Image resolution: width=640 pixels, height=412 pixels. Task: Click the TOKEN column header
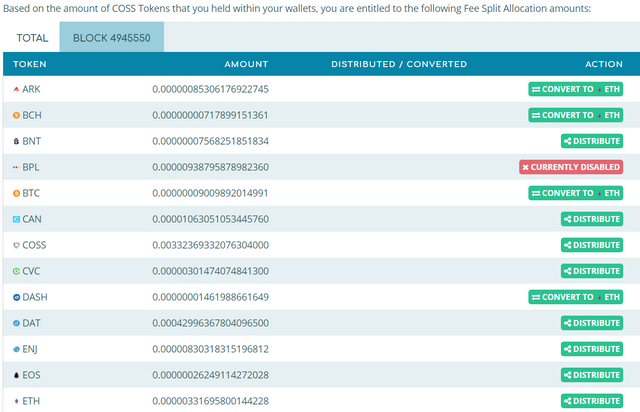click(30, 64)
